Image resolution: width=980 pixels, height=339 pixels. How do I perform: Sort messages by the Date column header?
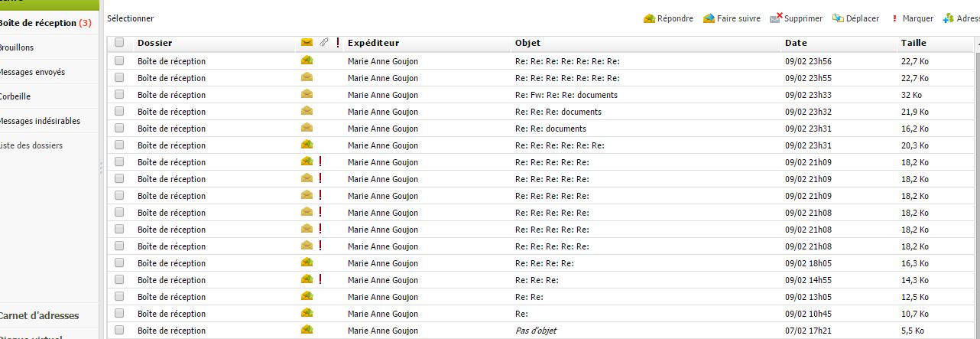(x=796, y=43)
